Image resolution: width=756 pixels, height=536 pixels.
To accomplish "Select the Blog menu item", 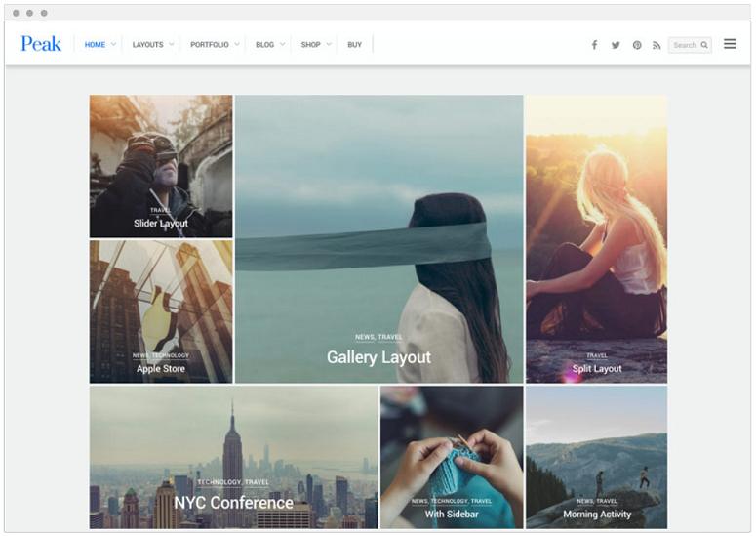I will click(x=264, y=44).
